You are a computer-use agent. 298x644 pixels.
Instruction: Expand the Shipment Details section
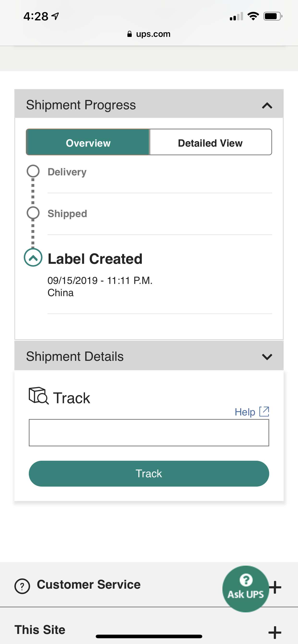tap(267, 357)
